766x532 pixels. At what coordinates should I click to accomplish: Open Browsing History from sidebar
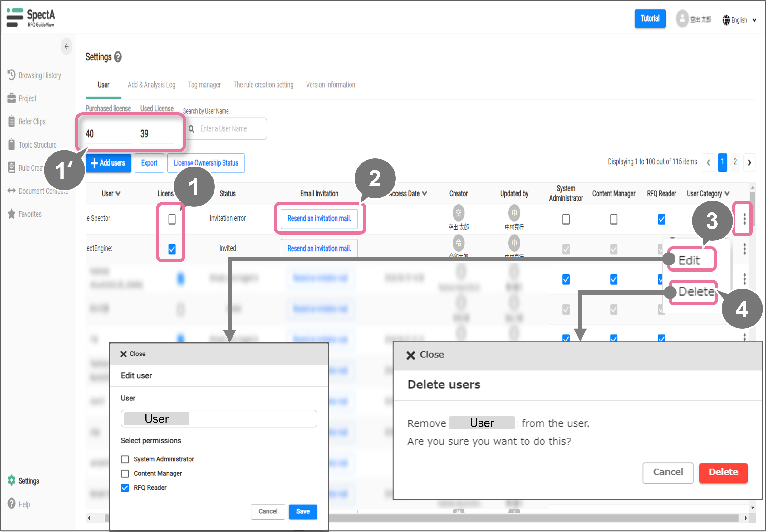[x=39, y=75]
